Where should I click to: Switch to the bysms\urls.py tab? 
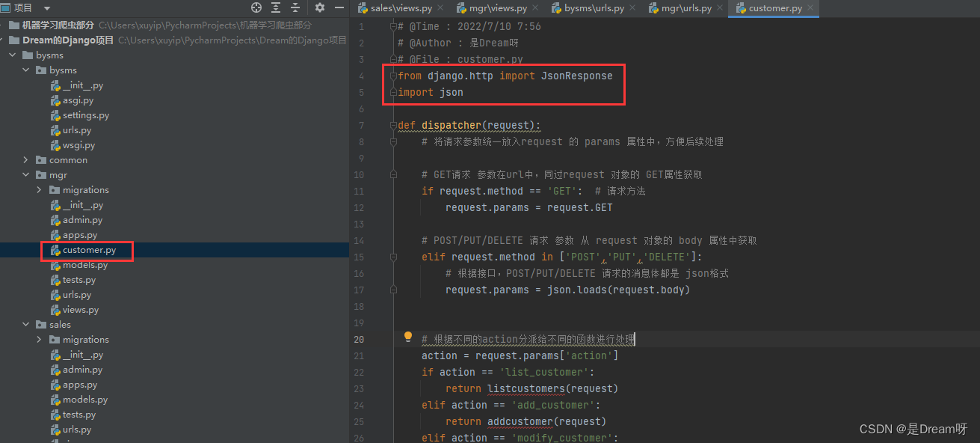[594, 8]
